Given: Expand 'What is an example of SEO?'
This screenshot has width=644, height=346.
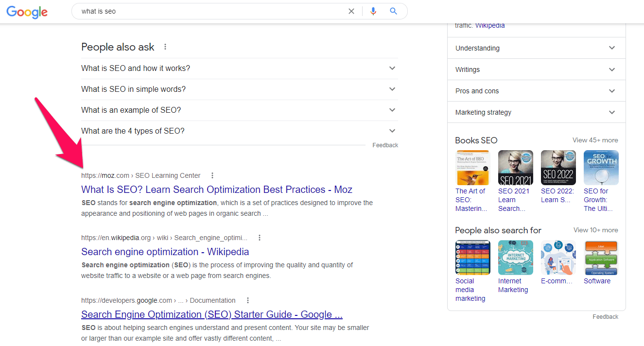Looking at the screenshot, I should (x=240, y=110).
